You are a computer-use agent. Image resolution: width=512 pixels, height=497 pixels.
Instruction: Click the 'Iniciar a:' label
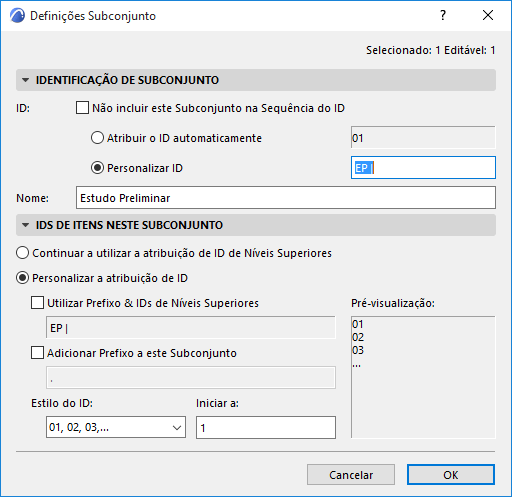[x=217, y=403]
